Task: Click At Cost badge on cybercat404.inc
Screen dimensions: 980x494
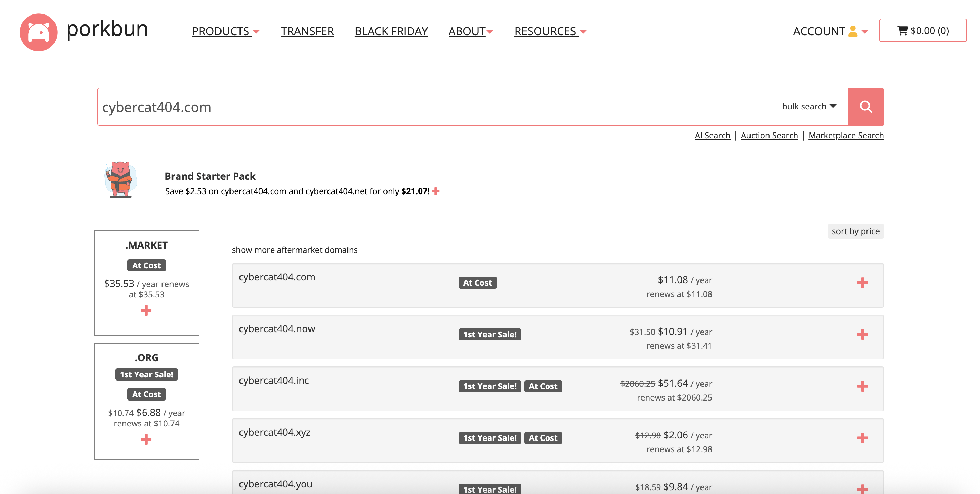Action: pos(543,386)
